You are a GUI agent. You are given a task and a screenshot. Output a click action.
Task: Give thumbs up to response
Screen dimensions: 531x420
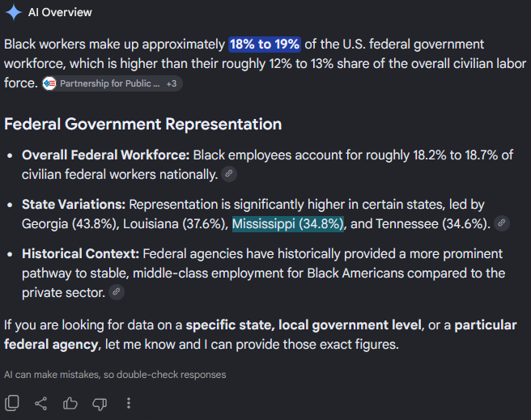[70, 404]
